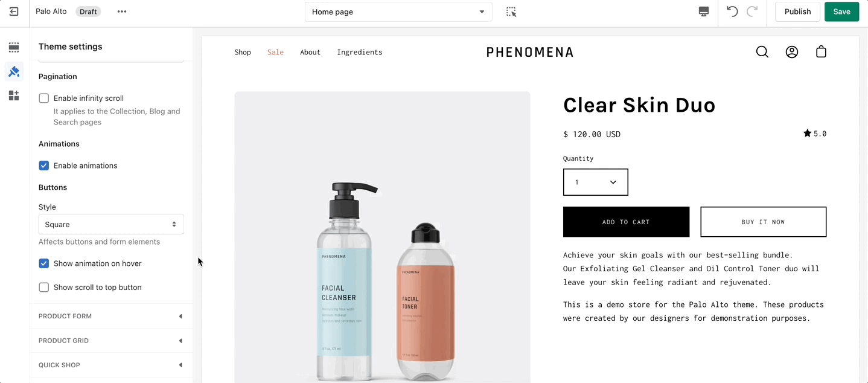Viewport: 868px width, 383px height.
Task: Select the Theme settings paintbrush icon
Action: point(14,72)
